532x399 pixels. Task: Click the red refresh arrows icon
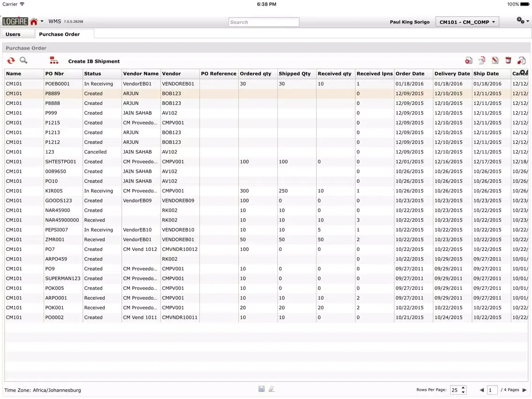pos(11,60)
